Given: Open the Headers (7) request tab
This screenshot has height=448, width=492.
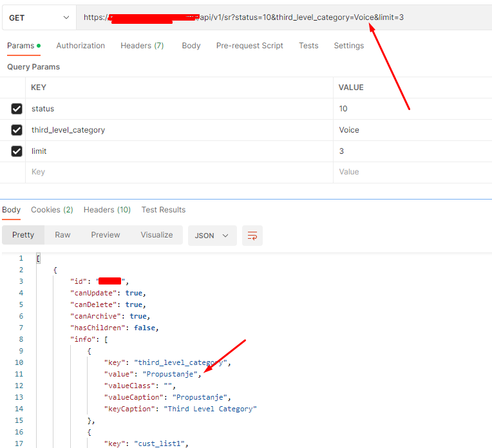Looking at the screenshot, I should point(142,46).
